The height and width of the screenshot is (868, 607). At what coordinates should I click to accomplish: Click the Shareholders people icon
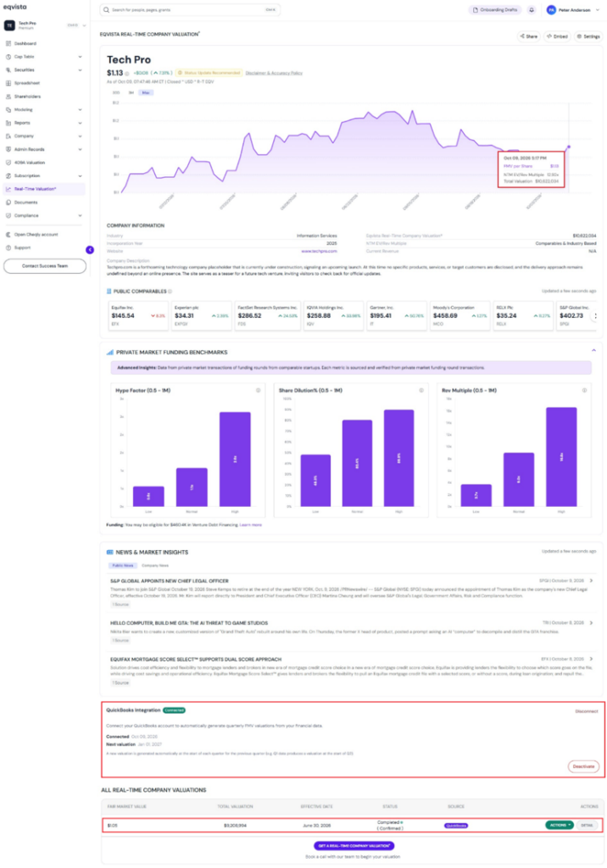coord(8,97)
